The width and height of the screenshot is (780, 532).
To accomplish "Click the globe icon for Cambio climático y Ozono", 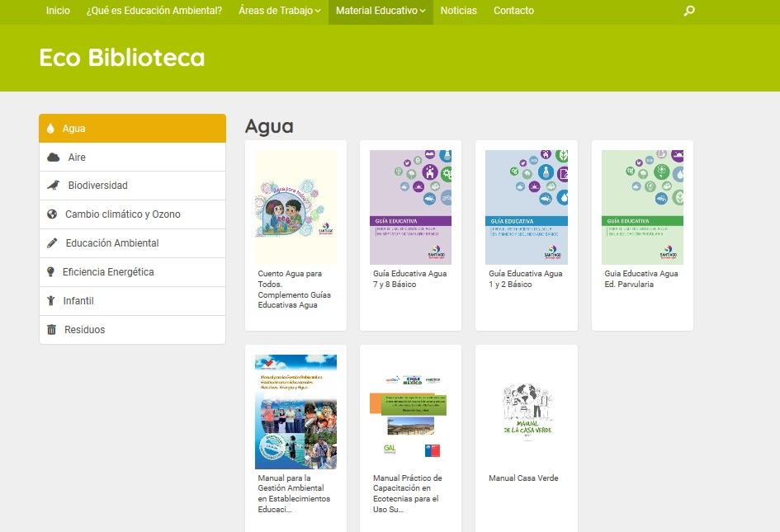I will coord(51,214).
